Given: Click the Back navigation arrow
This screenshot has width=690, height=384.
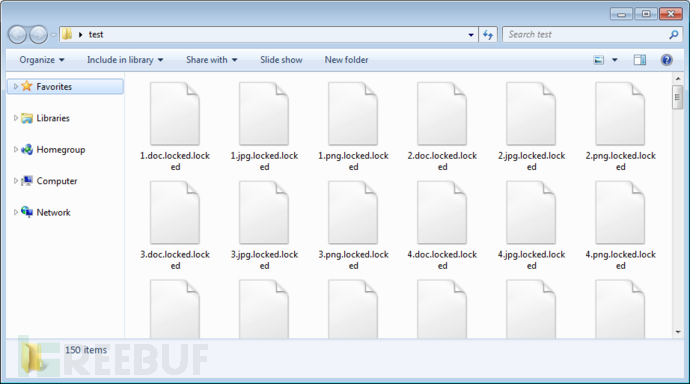Looking at the screenshot, I should [x=18, y=35].
